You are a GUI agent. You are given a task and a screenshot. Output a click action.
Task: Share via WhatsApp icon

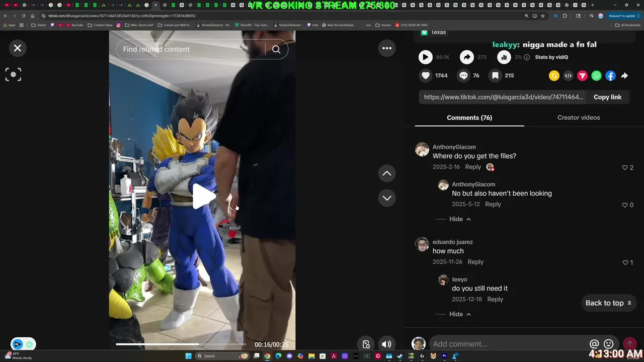[596, 76]
